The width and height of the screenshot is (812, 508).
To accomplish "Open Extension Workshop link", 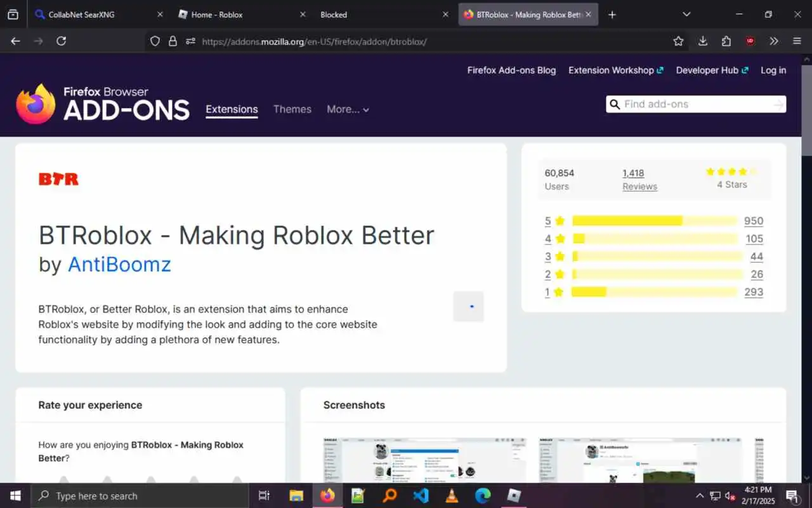I will coord(615,70).
